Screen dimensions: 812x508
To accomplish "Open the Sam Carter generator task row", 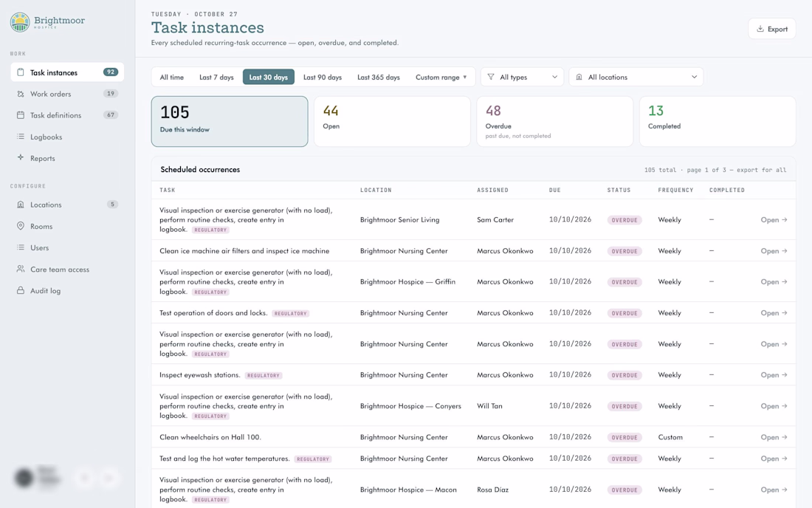I will (473, 219).
